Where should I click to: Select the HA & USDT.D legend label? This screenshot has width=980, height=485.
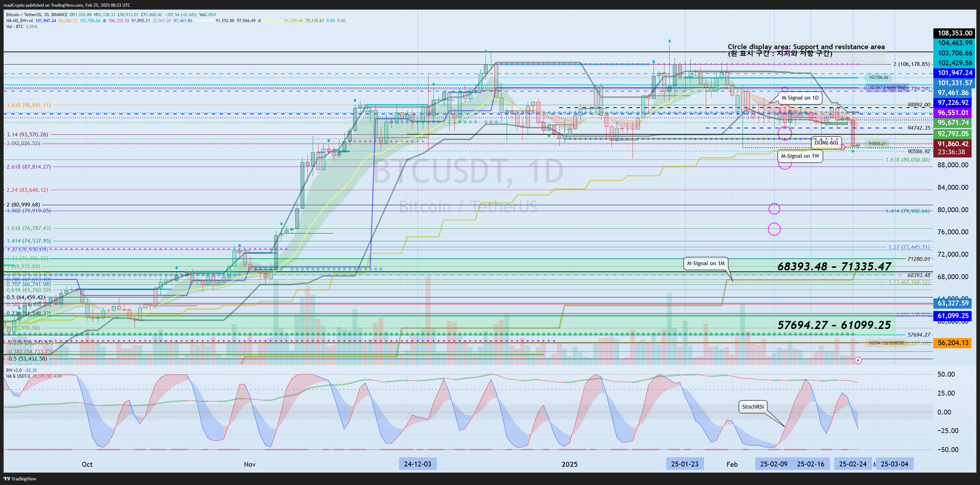[x=18, y=376]
